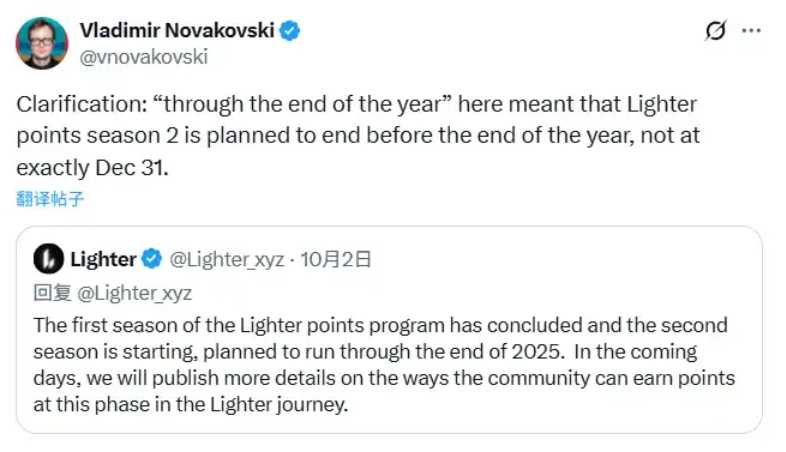786x452 pixels.
Task: Click the Vladimir Novakovski display name
Action: (176, 31)
